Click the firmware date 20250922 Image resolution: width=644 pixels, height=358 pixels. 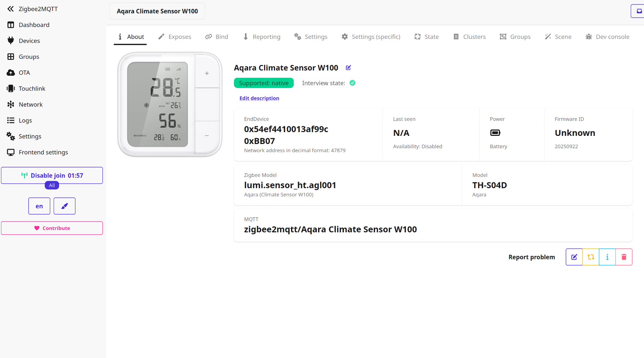coord(566,146)
